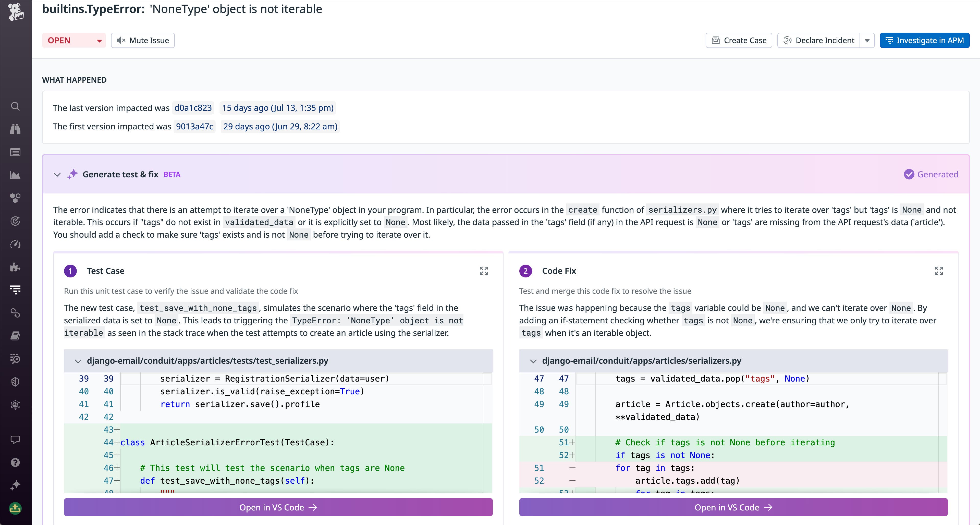Open the Metrics chart icon in sidebar
This screenshot has height=525, width=980.
coord(15,175)
